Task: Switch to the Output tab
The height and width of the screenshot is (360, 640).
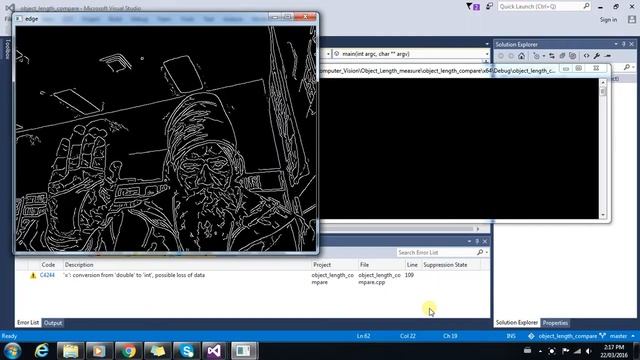Action: (x=53, y=323)
